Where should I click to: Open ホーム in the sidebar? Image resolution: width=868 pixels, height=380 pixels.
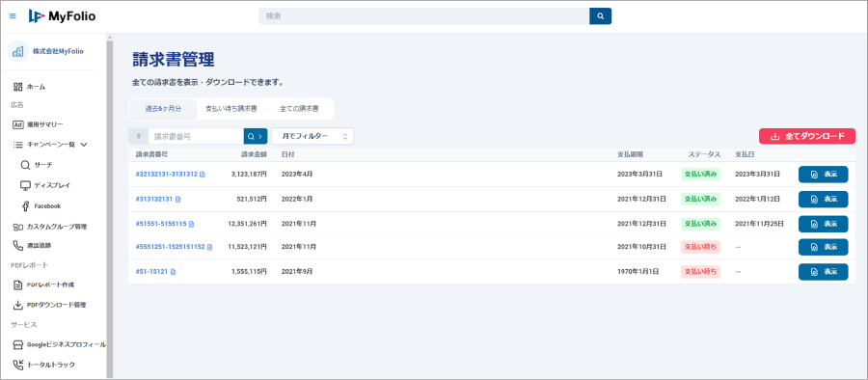[x=36, y=87]
